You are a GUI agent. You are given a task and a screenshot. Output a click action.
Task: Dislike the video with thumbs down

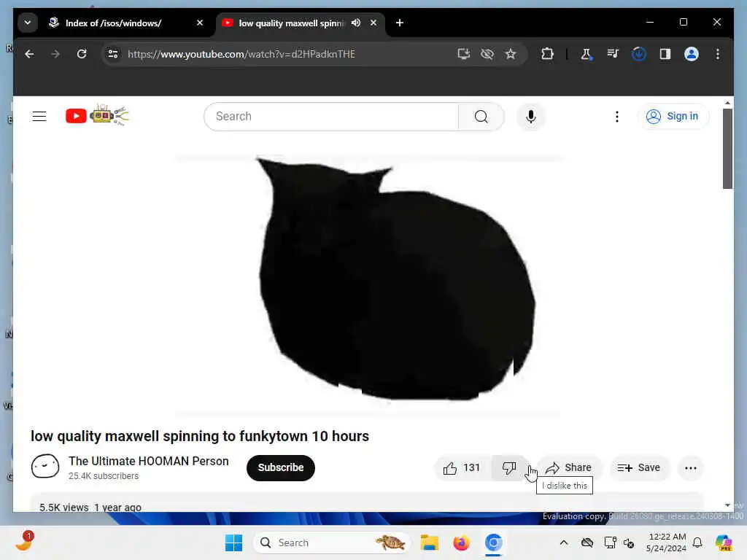click(x=509, y=468)
